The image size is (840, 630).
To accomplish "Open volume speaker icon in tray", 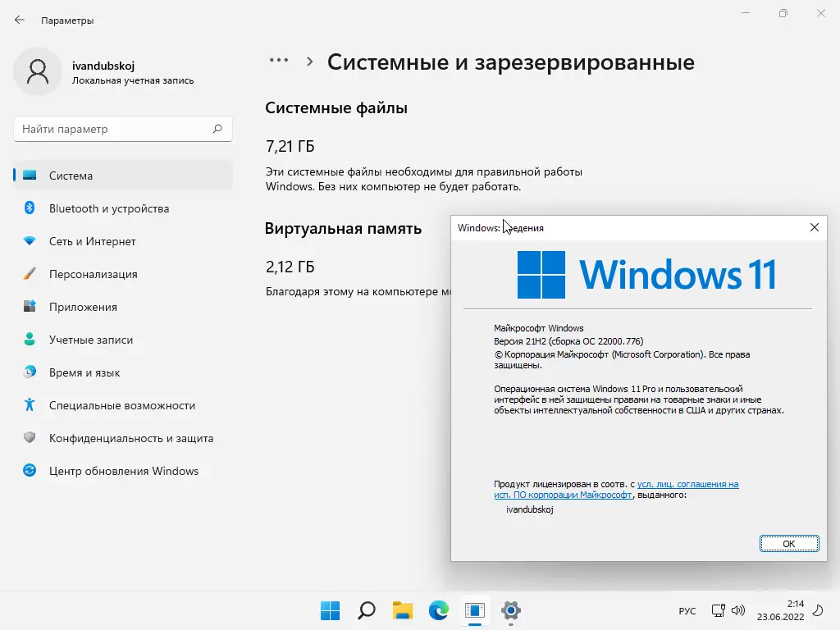I will click(x=738, y=610).
